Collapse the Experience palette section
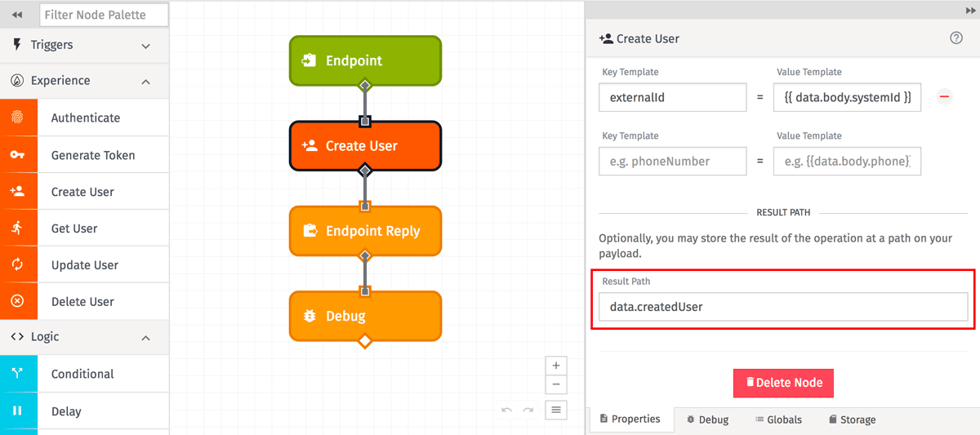This screenshot has height=435, width=980. (146, 82)
